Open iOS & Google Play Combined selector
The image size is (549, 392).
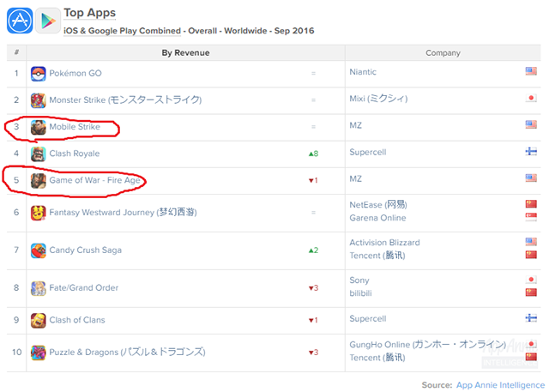122,31
